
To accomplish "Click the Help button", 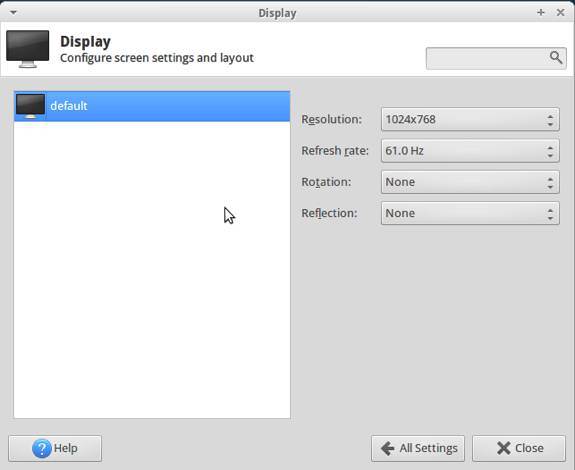I will [x=55, y=448].
